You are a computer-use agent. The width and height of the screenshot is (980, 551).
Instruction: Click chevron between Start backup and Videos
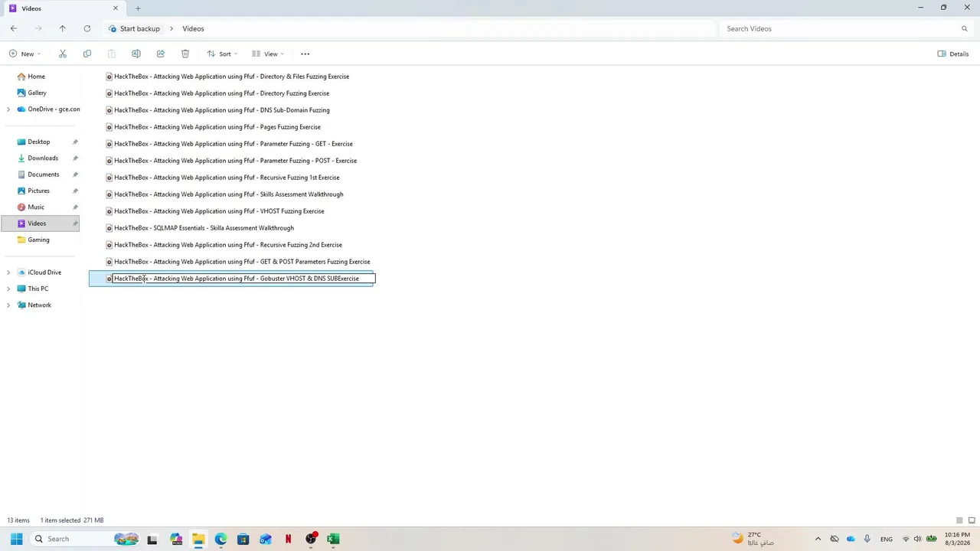coord(171,28)
